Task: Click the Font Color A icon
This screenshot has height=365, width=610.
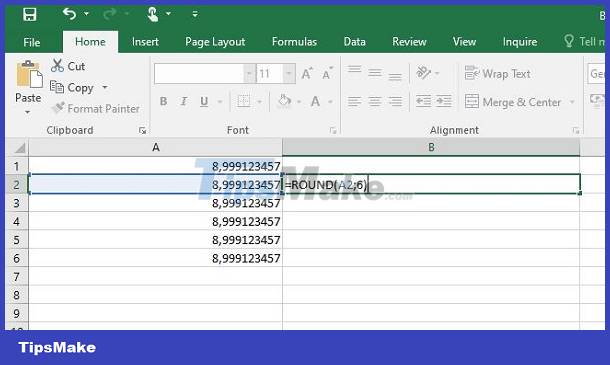Action: [x=316, y=102]
